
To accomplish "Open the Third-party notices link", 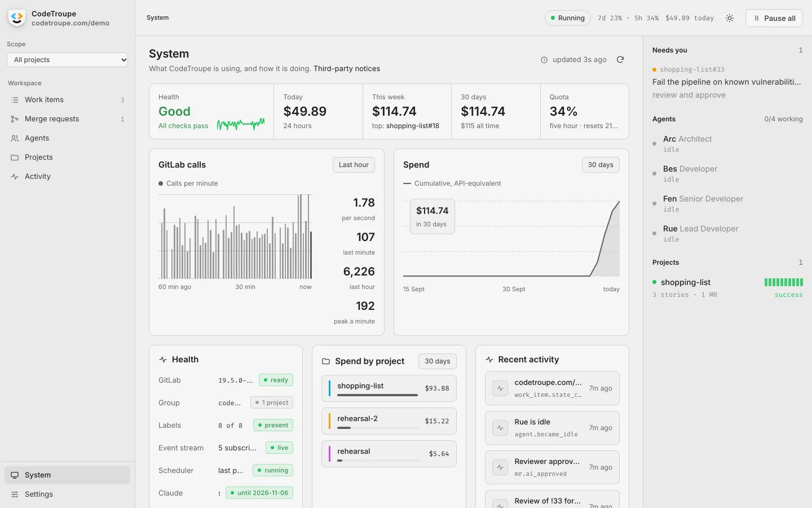I will (347, 69).
